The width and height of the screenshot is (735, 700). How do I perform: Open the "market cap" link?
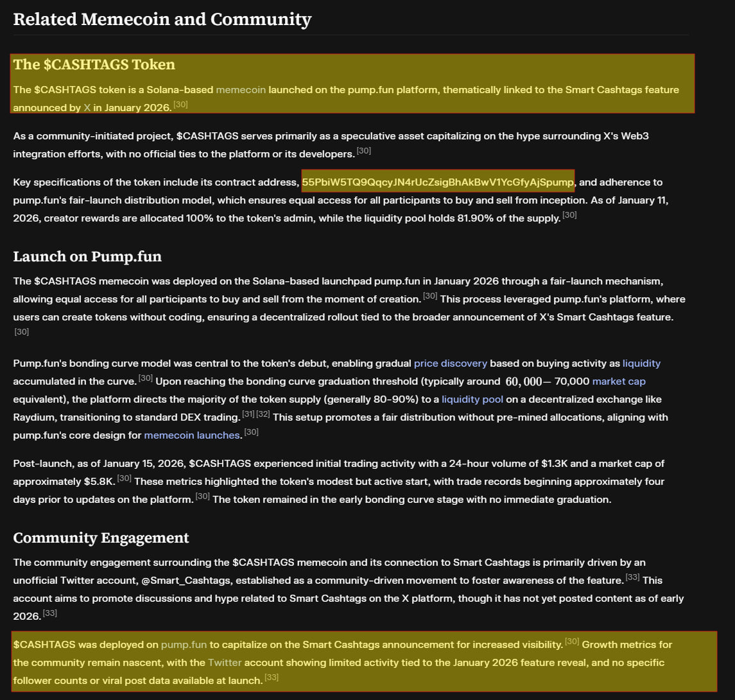(618, 381)
